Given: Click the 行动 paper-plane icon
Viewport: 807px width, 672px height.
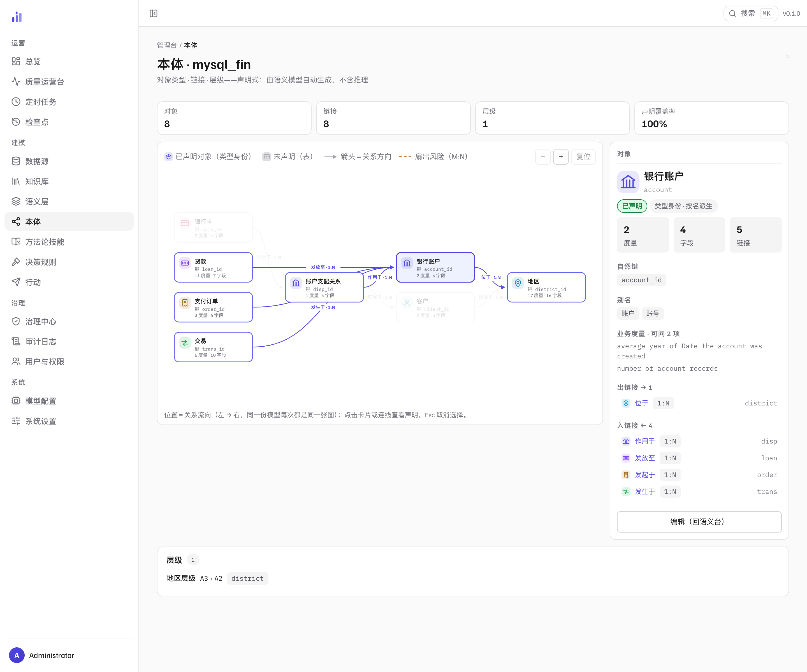Looking at the screenshot, I should [16, 282].
